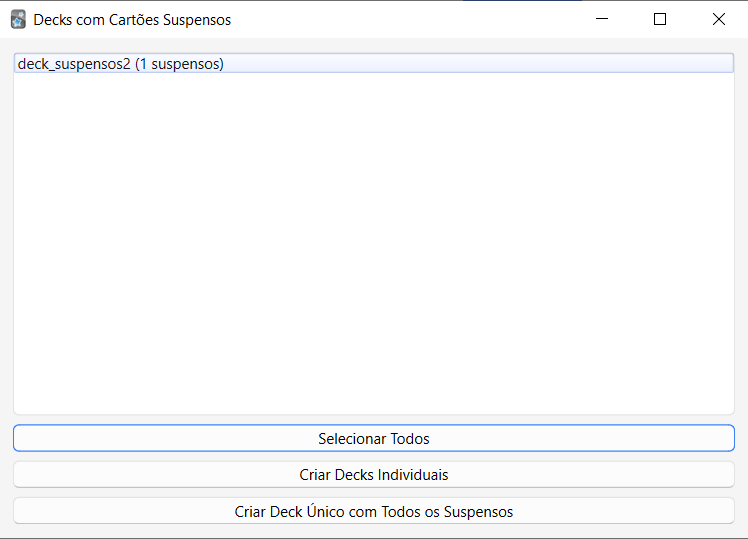Create a single deck with all suspended cards

(373, 511)
